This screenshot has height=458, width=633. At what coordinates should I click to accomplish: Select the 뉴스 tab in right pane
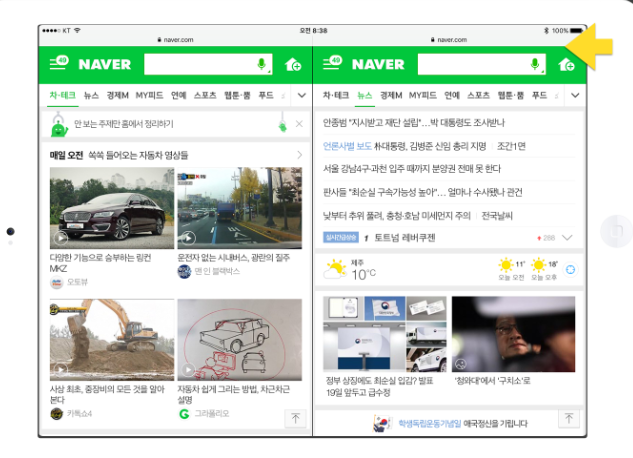(x=365, y=95)
